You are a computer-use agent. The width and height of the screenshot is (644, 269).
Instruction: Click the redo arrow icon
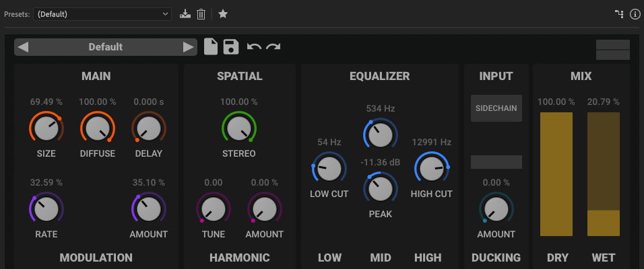[x=273, y=46]
